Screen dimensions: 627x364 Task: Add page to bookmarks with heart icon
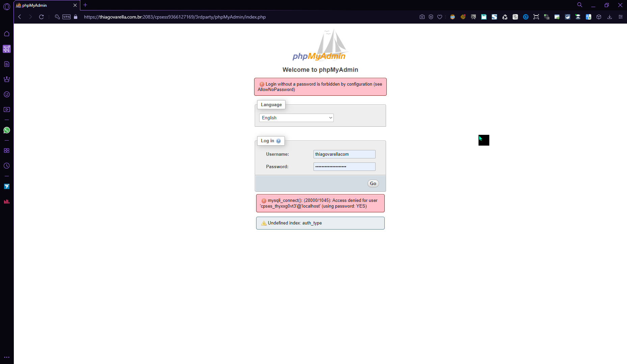pos(440,17)
